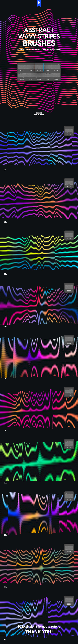Click the 'THANK YOU!' closing text
Image resolution: width=78 pixels, height=644 pixels.
39,632
